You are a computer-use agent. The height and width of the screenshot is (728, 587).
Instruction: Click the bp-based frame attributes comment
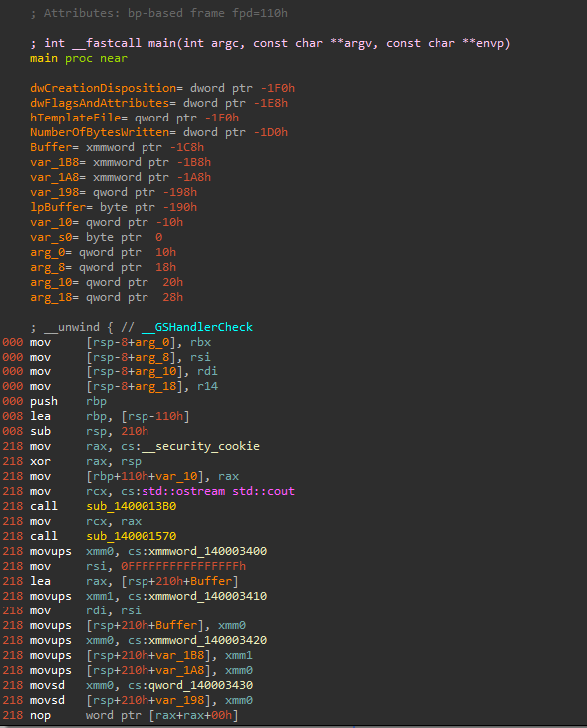click(x=158, y=13)
